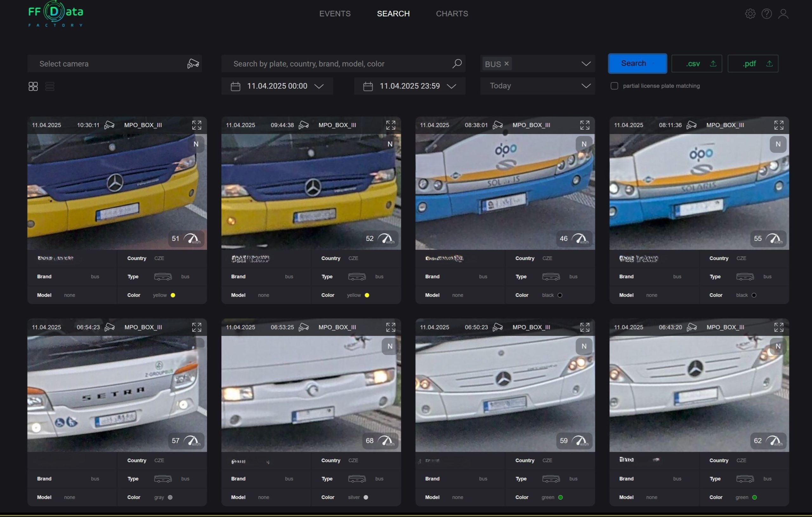Image resolution: width=812 pixels, height=517 pixels.
Task: Click the camera icon on 10:30:11 card
Action: [109, 125]
